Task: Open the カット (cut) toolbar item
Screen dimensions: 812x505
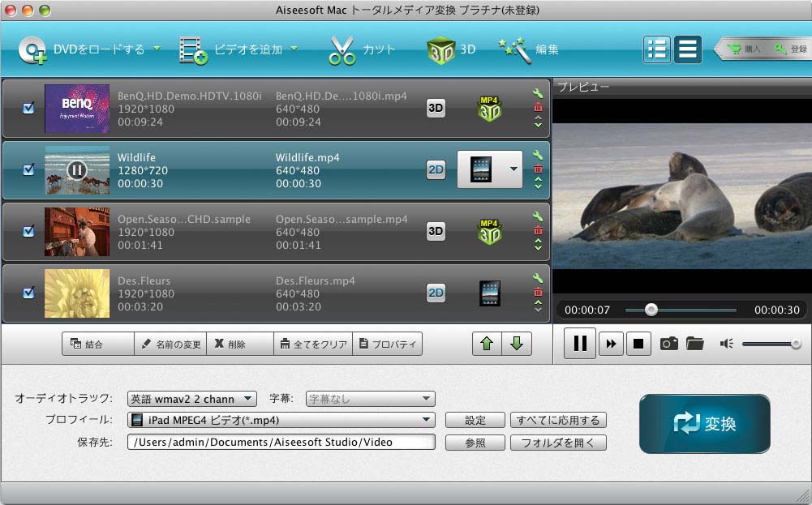Action: [361, 49]
